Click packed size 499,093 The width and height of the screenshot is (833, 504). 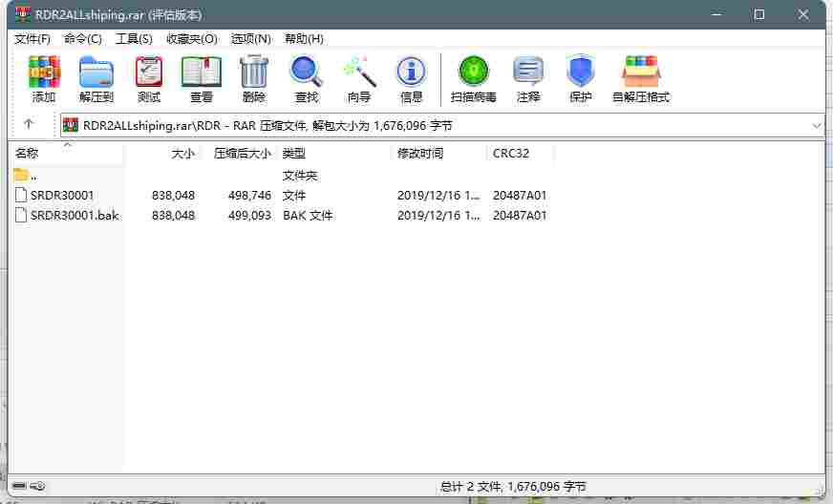point(249,215)
